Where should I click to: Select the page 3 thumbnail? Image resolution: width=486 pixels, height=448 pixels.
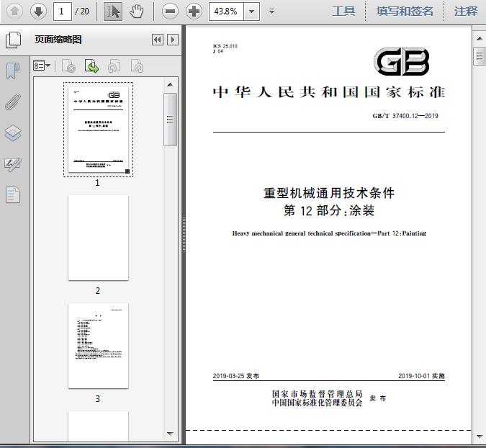click(98, 346)
